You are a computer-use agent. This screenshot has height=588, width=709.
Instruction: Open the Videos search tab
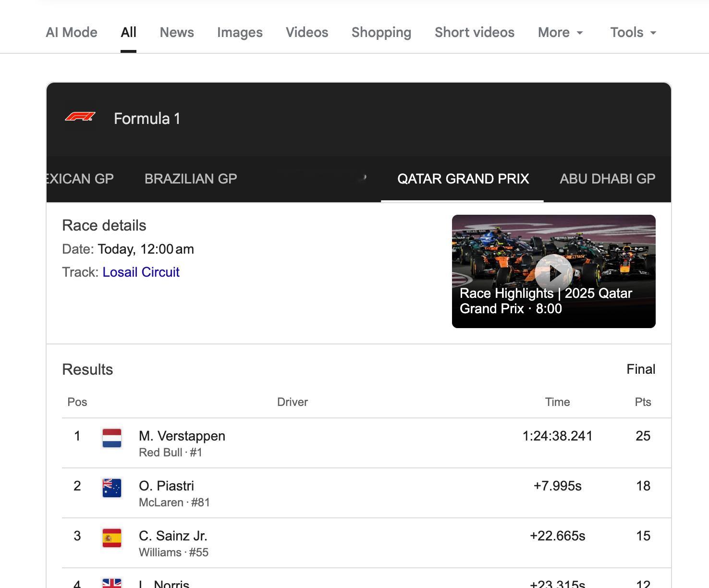[307, 33]
